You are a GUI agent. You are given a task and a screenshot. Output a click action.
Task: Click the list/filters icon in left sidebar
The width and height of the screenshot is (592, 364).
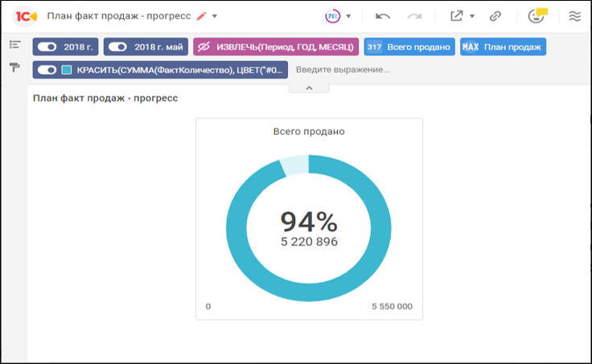click(14, 45)
